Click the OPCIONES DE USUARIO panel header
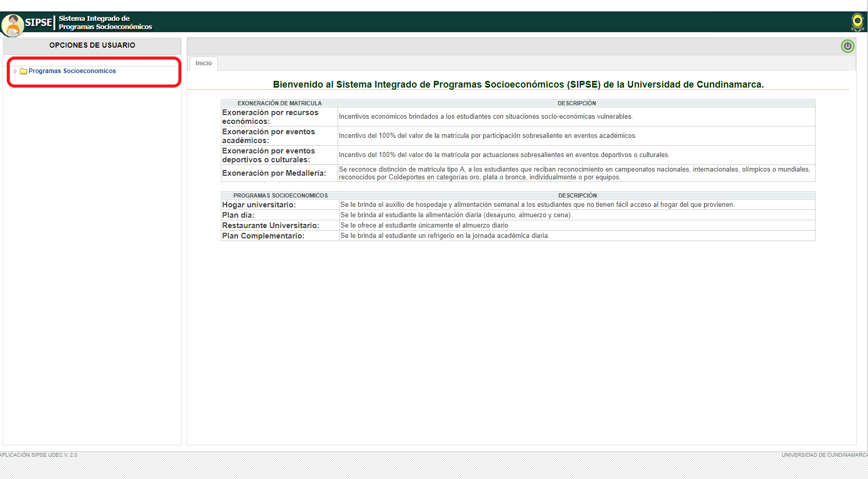 coord(92,46)
